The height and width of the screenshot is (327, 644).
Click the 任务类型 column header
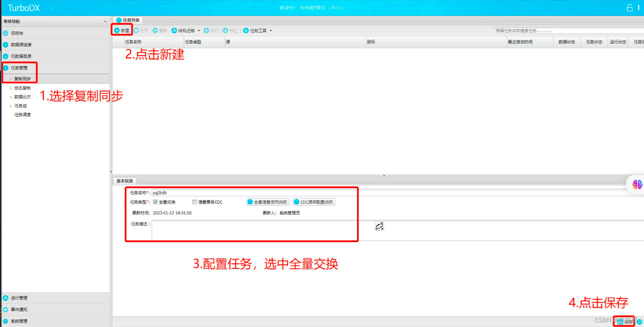[x=204, y=42]
